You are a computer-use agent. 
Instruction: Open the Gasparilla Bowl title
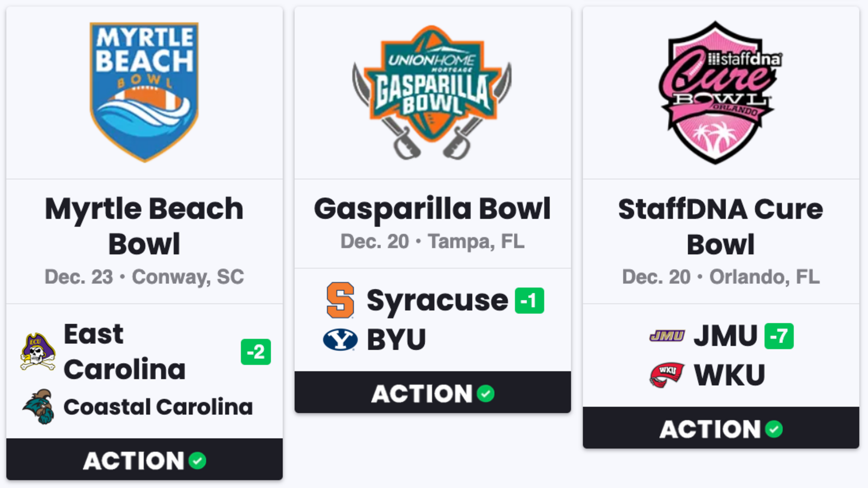point(432,209)
